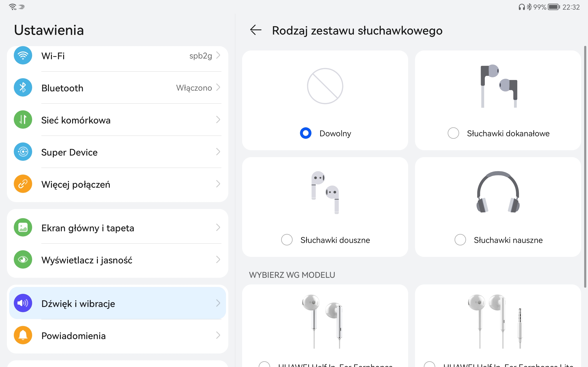
Task: Tap the over-ear headphones illustration
Action: (x=498, y=192)
